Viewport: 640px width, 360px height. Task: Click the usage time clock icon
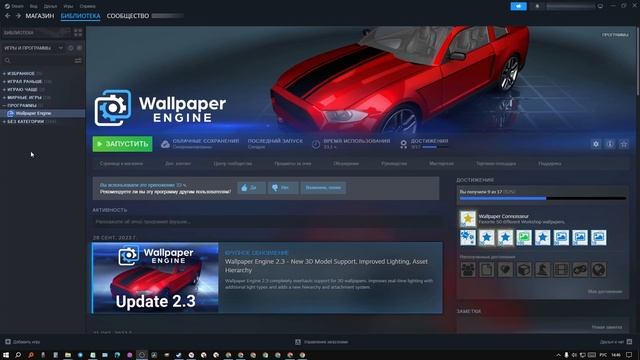pyautogui.click(x=316, y=144)
